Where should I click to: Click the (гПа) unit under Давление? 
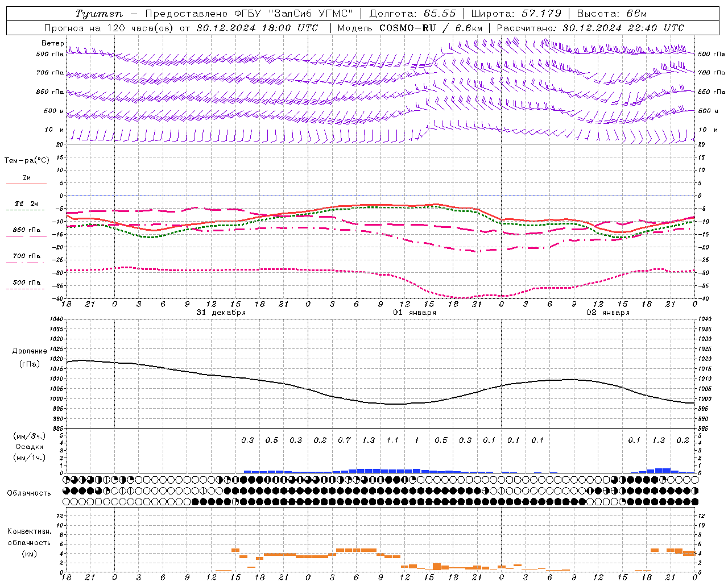30,364
